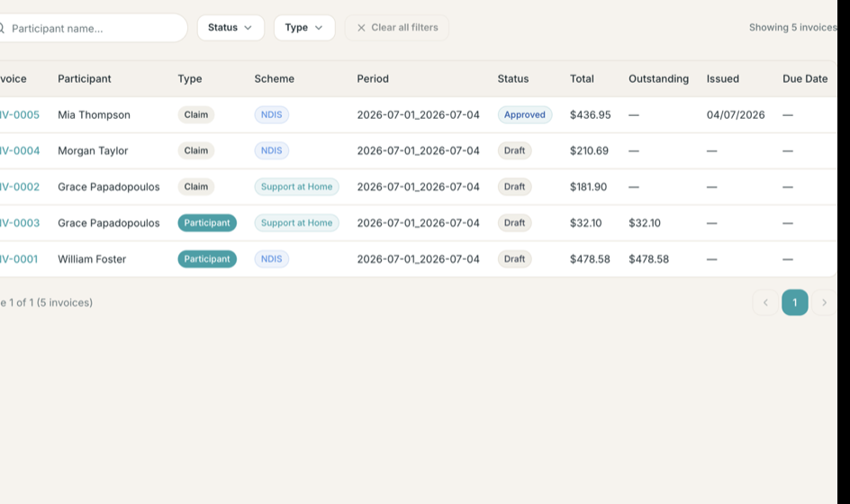Click the total $181.90
This screenshot has height=504, width=850.
click(x=588, y=187)
